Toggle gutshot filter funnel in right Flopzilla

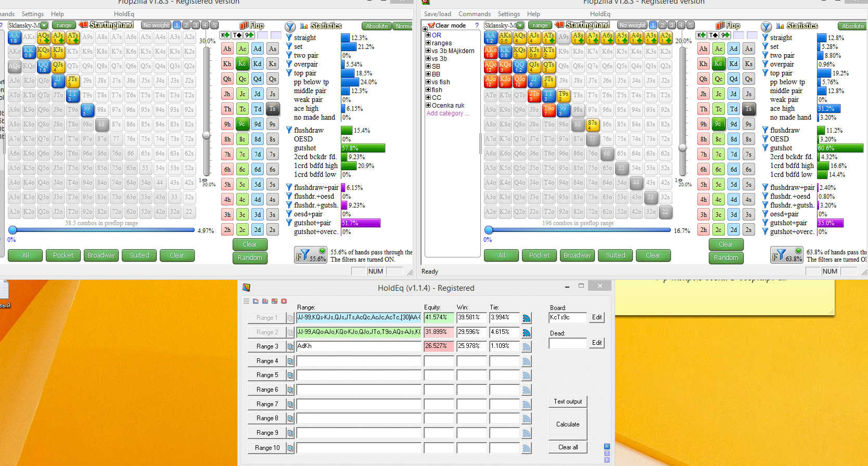click(x=765, y=148)
